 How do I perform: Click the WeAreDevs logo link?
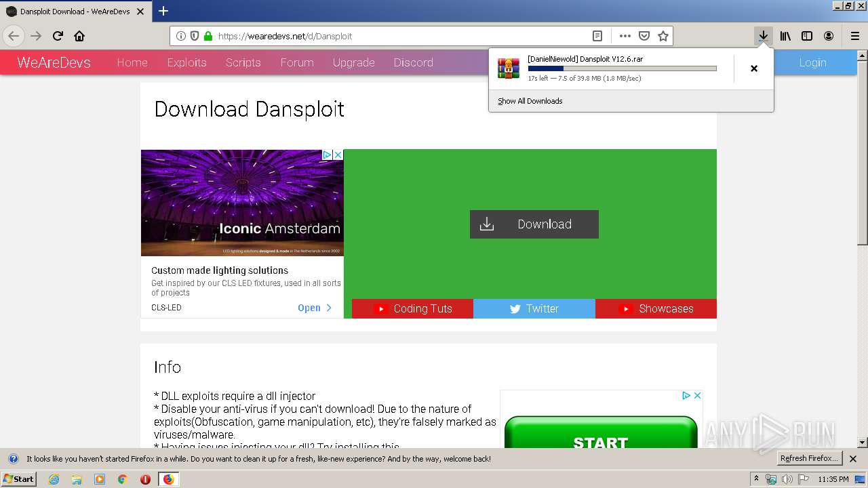tap(54, 62)
